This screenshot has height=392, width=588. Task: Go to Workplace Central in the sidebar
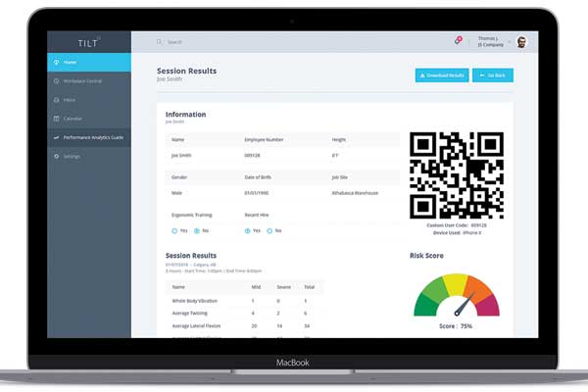[89, 81]
